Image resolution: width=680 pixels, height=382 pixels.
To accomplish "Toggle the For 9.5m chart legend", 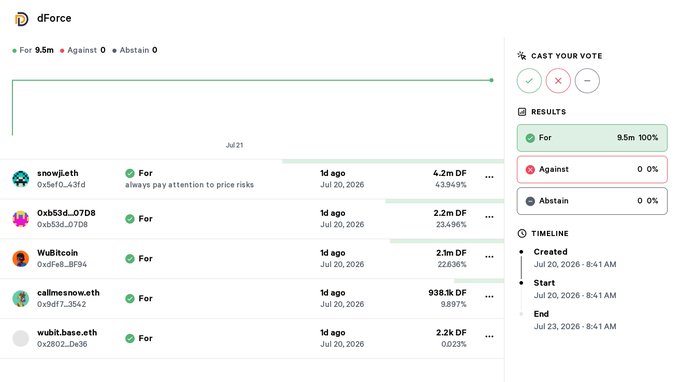I will (x=33, y=50).
